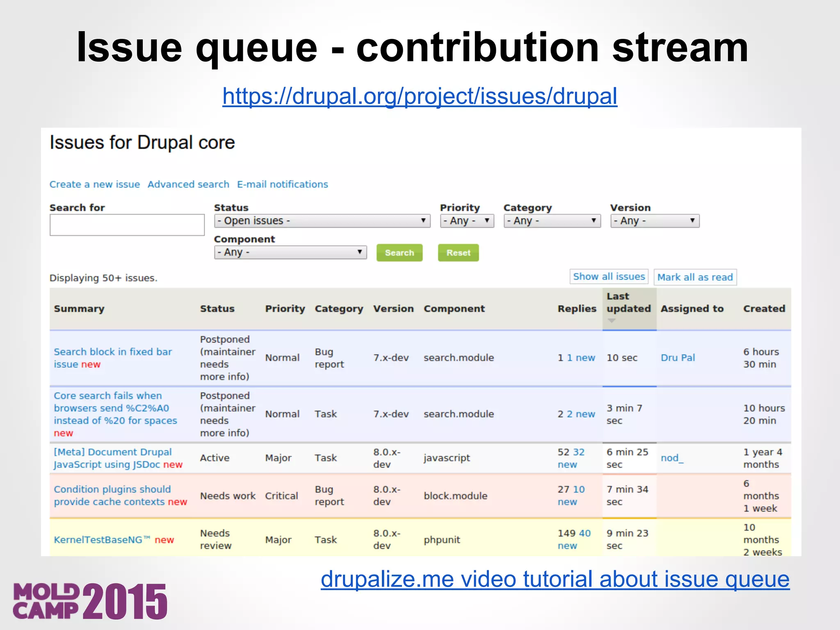This screenshot has height=630, width=840.
Task: Click the Needs review status cell
Action: pos(216,539)
